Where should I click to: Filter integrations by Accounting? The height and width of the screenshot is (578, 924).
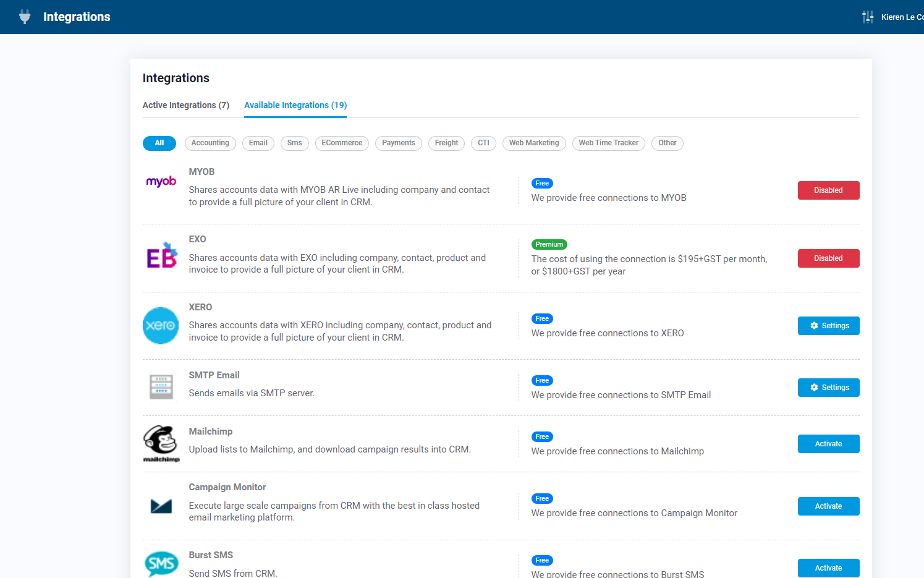tap(210, 143)
